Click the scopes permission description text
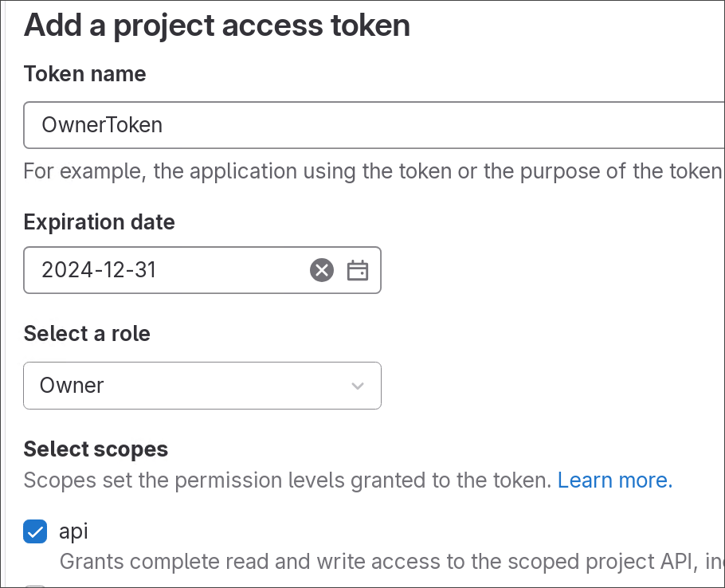 pos(287,480)
